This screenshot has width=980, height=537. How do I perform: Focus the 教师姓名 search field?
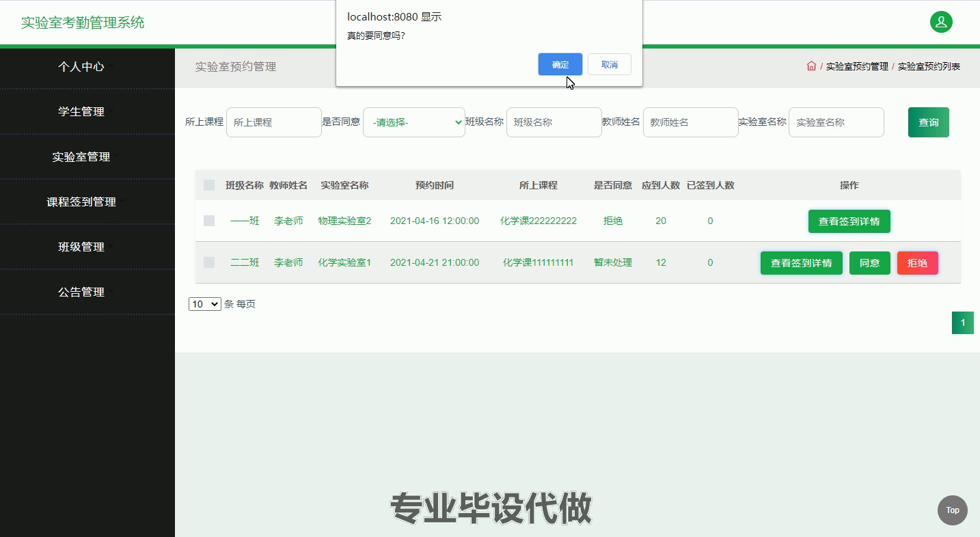coord(691,122)
